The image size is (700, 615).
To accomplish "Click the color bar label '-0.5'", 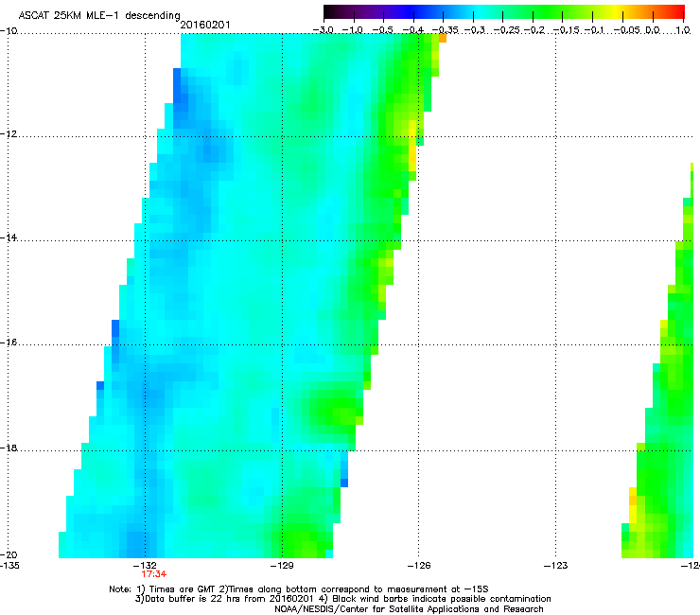I will tap(382, 30).
